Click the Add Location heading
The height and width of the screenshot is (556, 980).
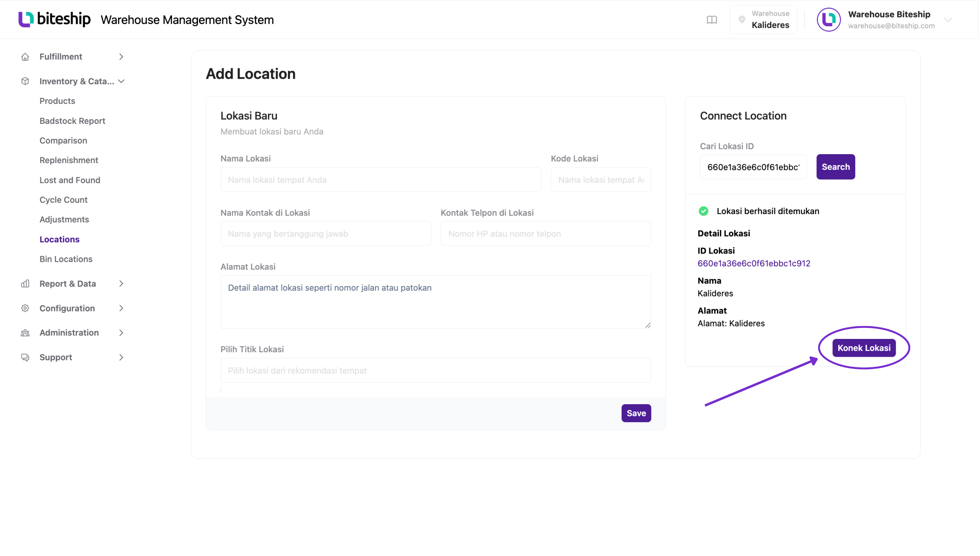[x=251, y=74]
